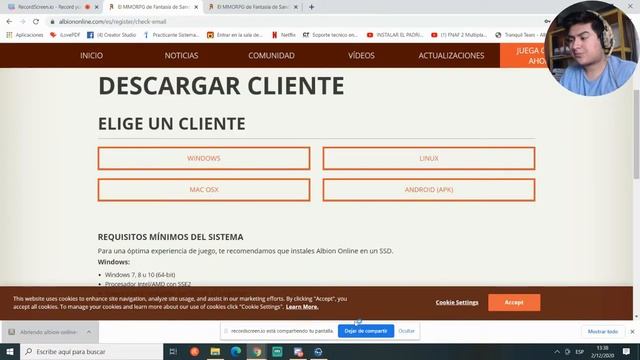Screen dimensions: 640x360
Task: Download the ANDROID (APK) client
Action: 429,190
